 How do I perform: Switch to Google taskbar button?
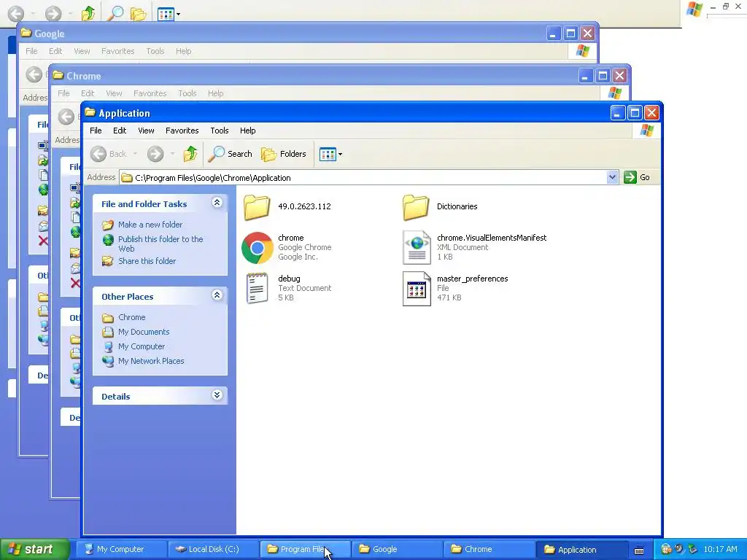coord(398,549)
